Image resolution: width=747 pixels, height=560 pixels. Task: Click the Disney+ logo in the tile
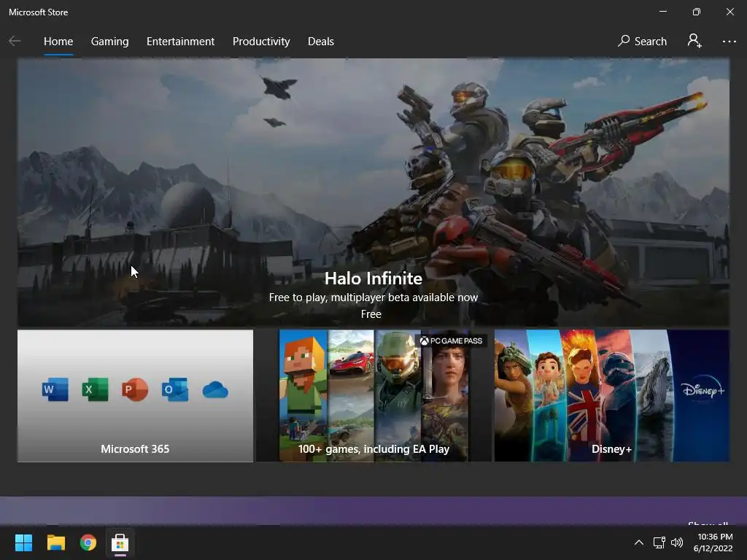703,390
